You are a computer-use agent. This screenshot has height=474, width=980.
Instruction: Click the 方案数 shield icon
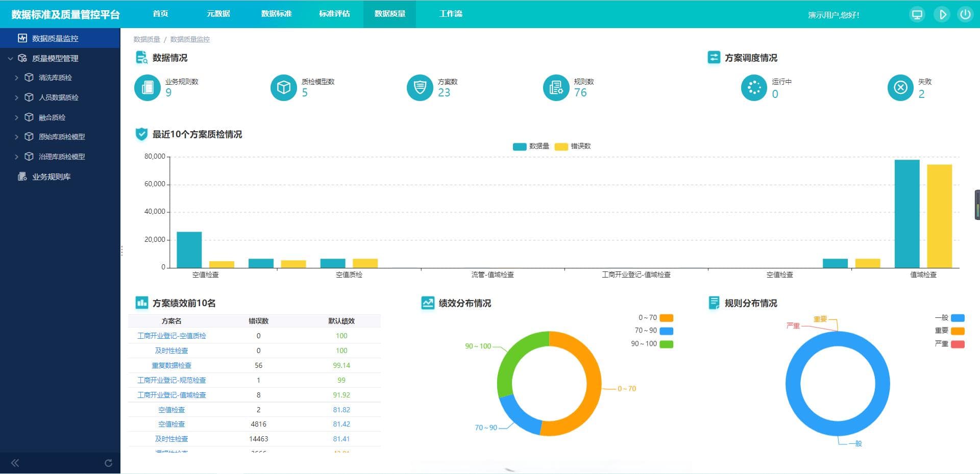click(x=420, y=88)
